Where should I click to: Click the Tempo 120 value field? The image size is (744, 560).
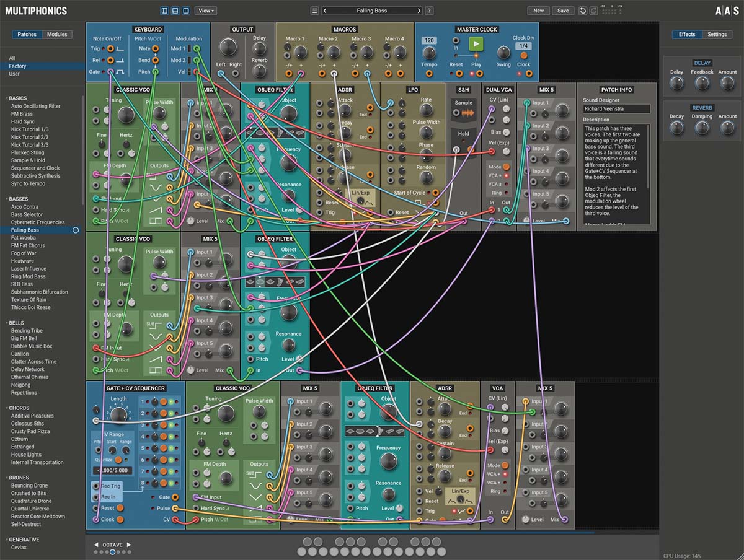[429, 40]
